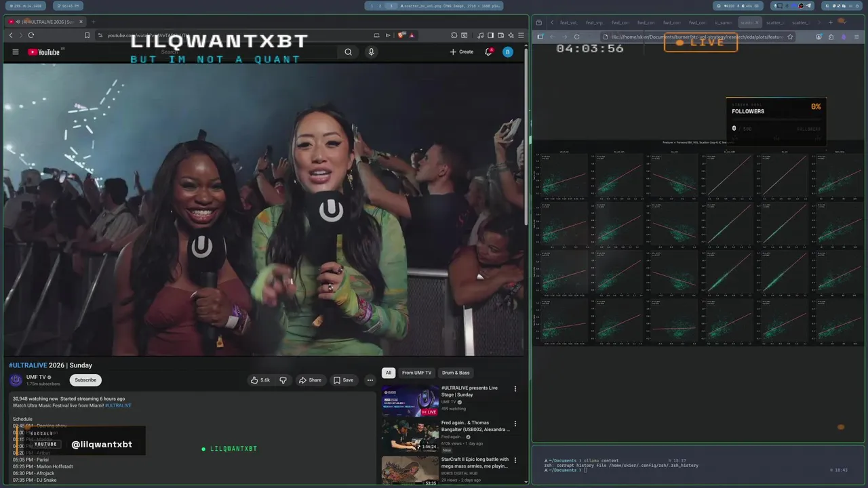This screenshot has height=488, width=868.
Task: Close the active scatter tab
Action: tap(757, 22)
